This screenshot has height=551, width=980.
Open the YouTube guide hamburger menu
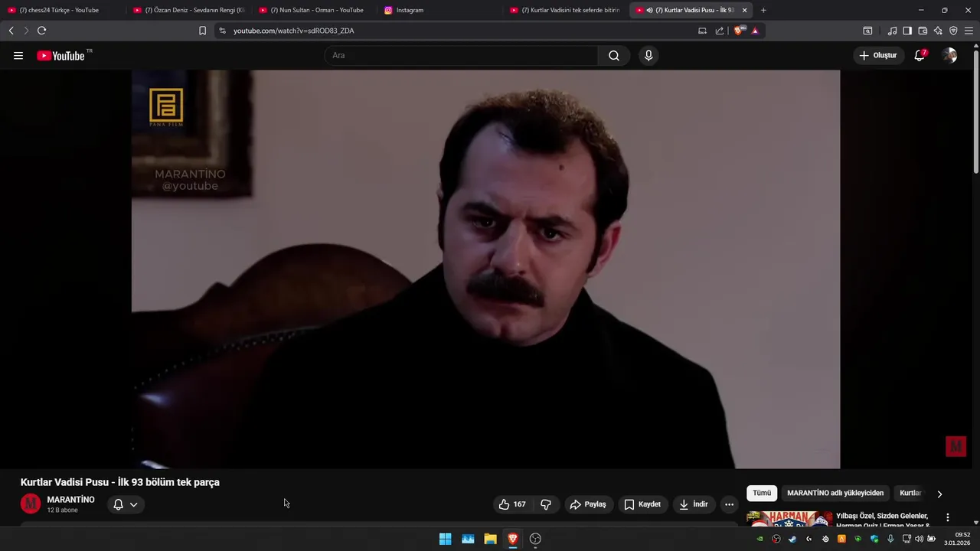point(18,56)
